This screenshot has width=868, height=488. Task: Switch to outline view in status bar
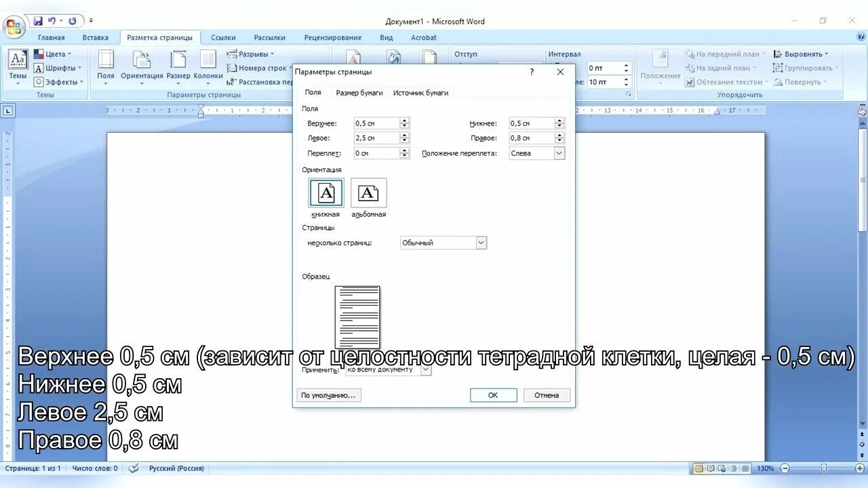click(734, 468)
